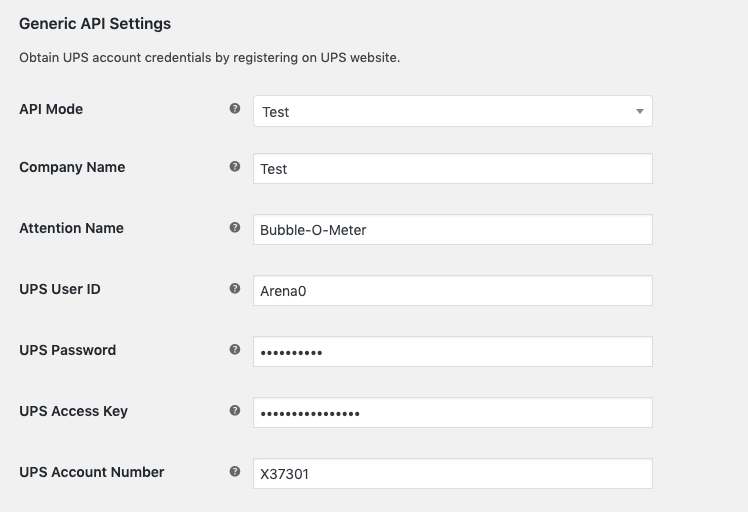748x512 pixels.
Task: Click the Company Name label text
Action: (x=72, y=167)
